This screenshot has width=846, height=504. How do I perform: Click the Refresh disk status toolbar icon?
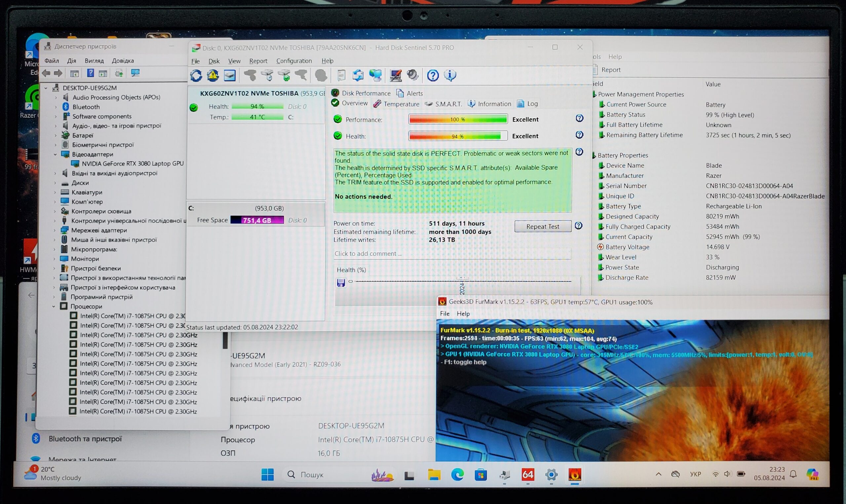pos(196,75)
